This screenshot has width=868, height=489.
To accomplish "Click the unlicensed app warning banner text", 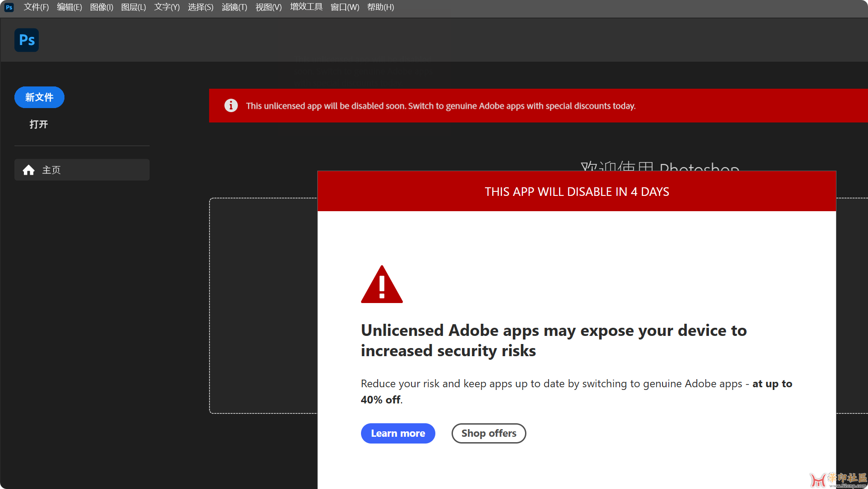I will coord(441,106).
